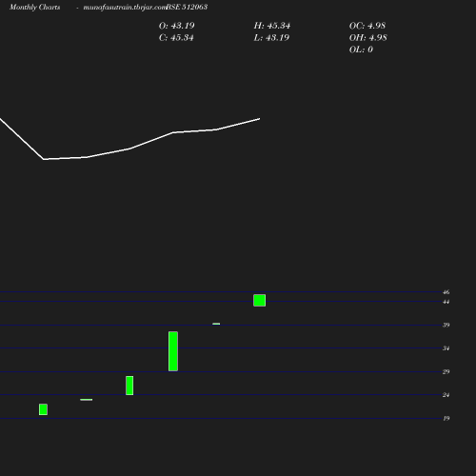The image size is (476, 476).
Task: Click the 'OL: 0' value
Action: 361,50
